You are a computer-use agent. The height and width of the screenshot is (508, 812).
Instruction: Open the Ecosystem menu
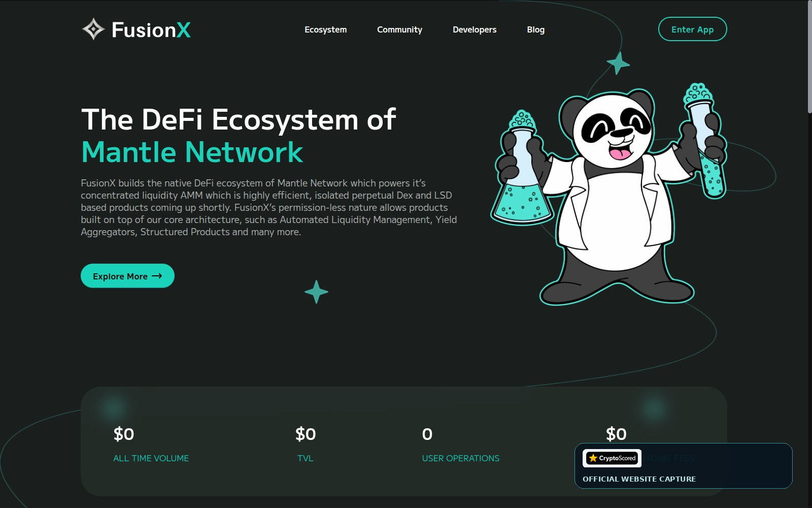pos(326,29)
